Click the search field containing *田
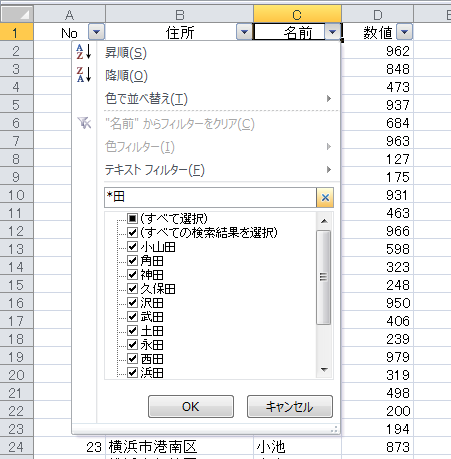The image size is (451, 459). [210, 197]
